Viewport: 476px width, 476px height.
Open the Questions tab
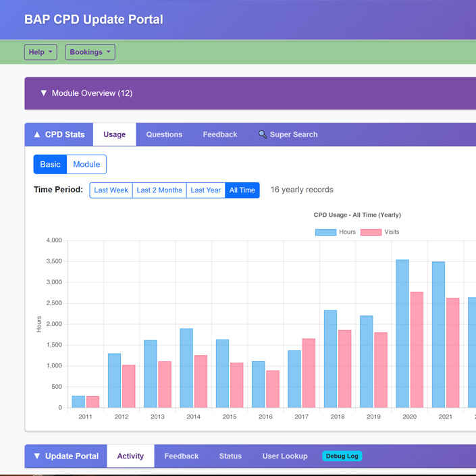[164, 134]
